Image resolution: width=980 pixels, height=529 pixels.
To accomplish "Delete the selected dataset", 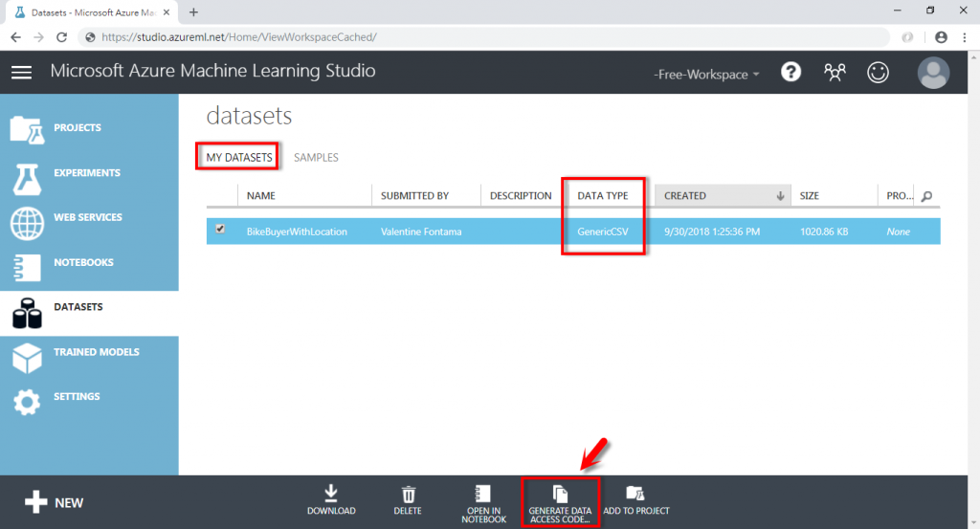I will tap(408, 500).
